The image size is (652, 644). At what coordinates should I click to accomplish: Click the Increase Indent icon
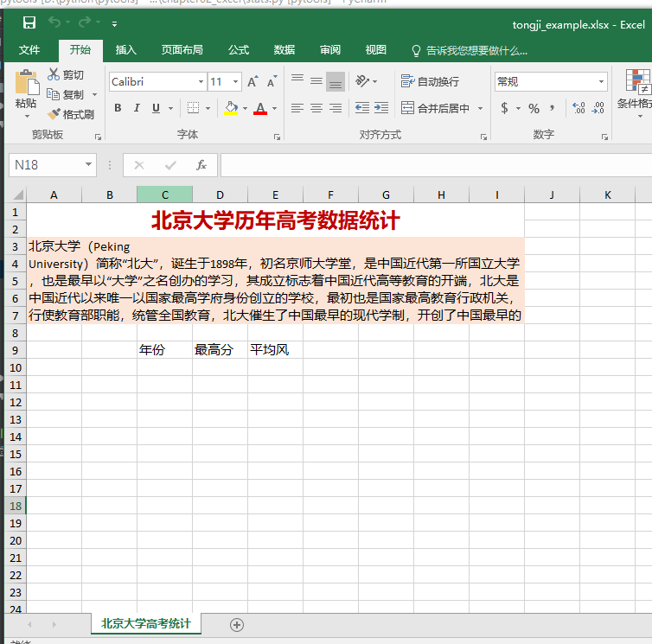coord(380,108)
